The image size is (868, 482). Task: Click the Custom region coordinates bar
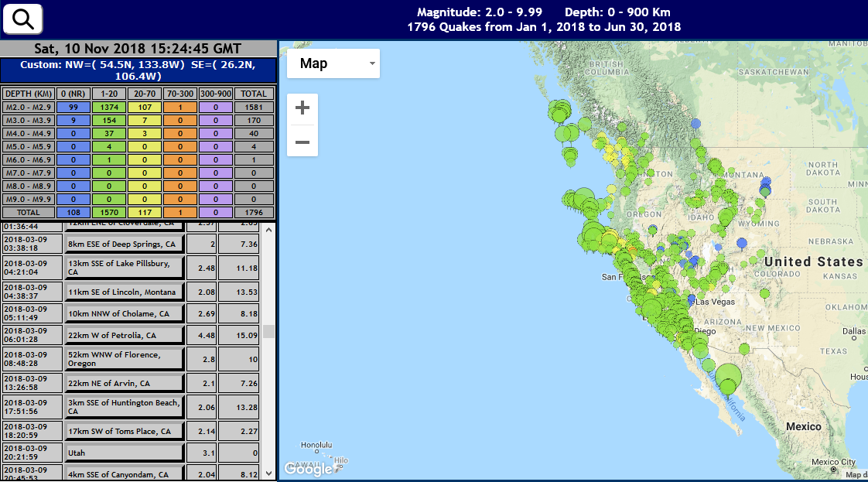[x=138, y=70]
